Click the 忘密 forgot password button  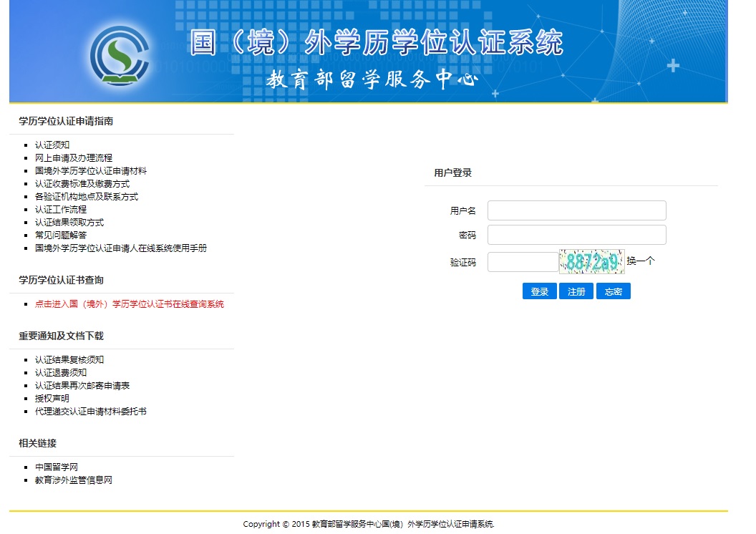[614, 291]
